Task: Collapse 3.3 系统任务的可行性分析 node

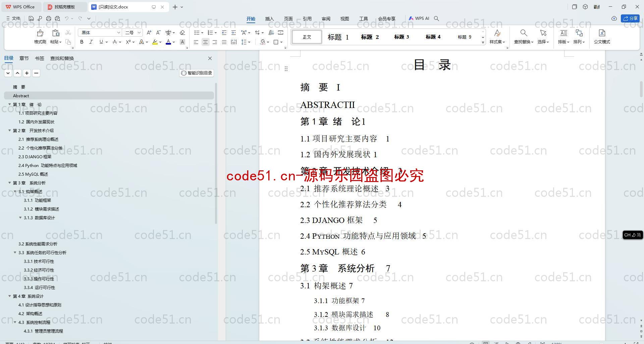Action: point(15,252)
